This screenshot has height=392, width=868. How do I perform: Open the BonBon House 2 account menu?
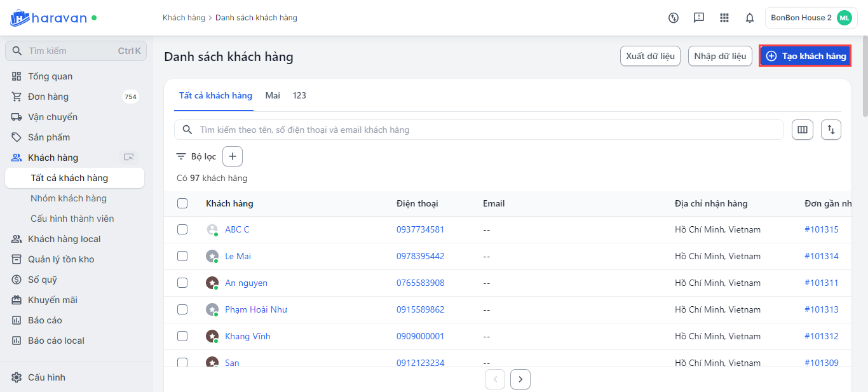tap(811, 18)
